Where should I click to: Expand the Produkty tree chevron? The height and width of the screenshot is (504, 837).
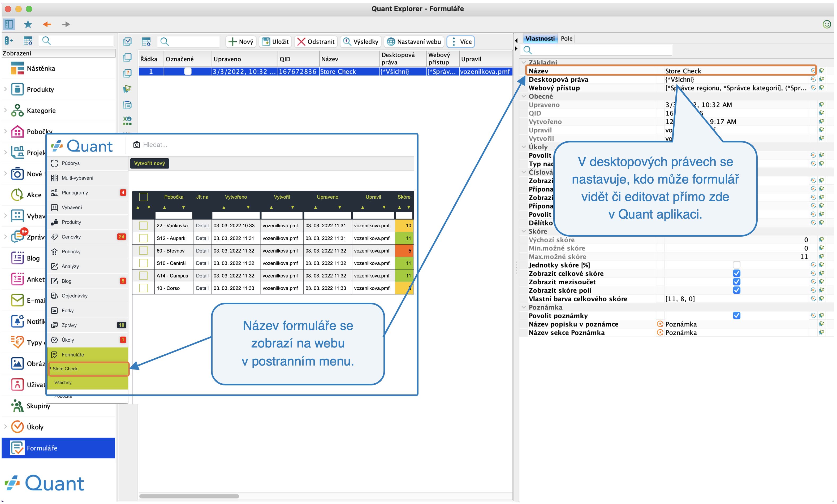click(5, 89)
